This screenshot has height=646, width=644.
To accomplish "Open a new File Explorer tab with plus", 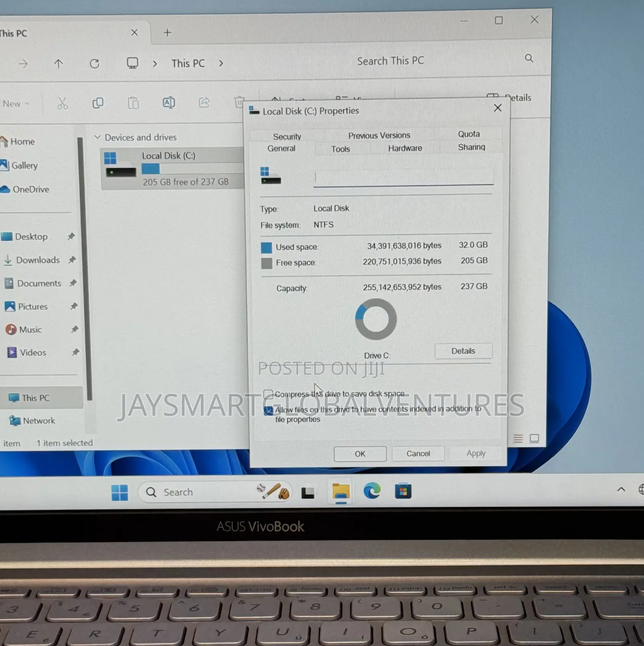I will click(x=167, y=33).
